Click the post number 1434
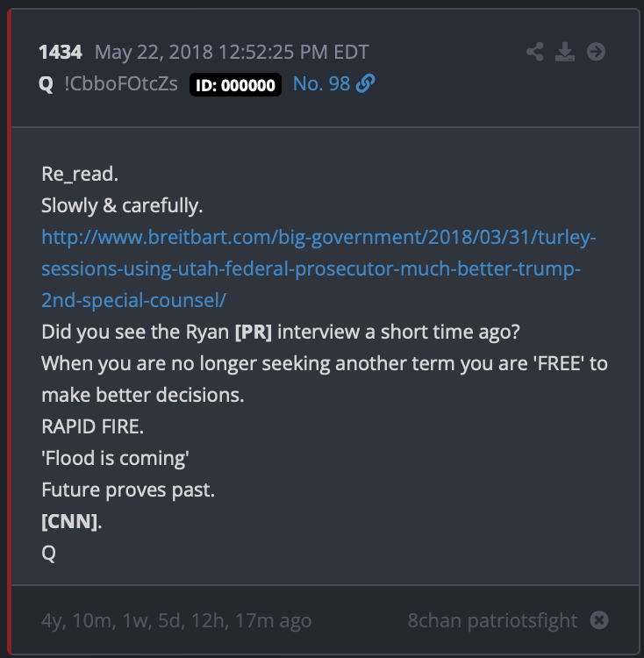Image resolution: width=644 pixels, height=658 pixels. coord(61,52)
